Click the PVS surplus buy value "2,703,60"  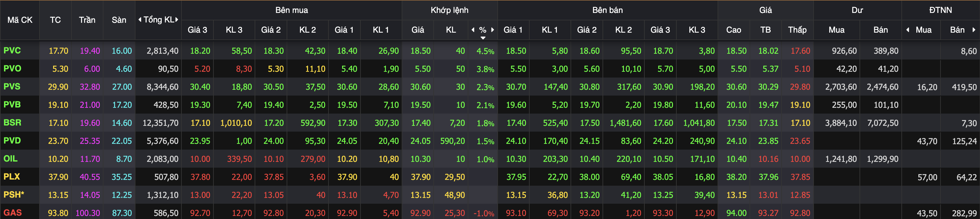point(841,87)
